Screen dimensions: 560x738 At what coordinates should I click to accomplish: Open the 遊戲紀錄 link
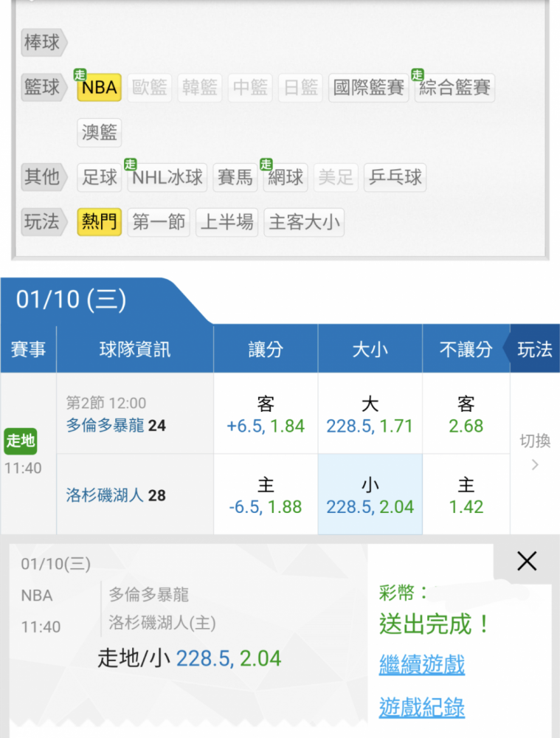click(421, 708)
